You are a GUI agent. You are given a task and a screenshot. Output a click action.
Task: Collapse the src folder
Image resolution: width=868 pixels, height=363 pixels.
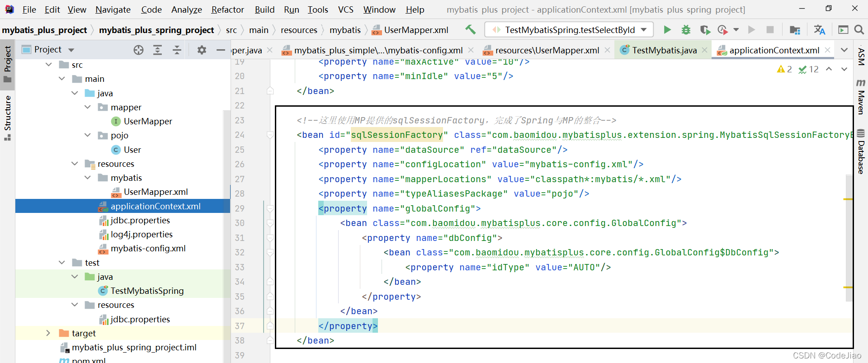pos(49,65)
